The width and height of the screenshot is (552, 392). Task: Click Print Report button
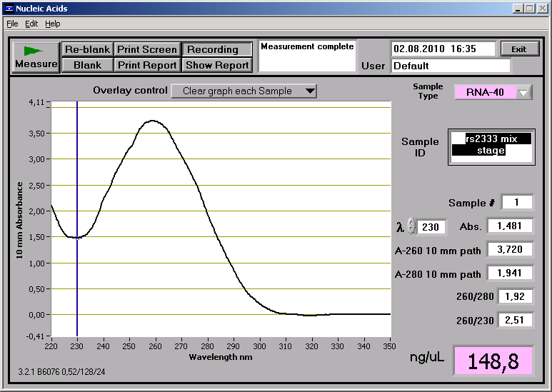coord(146,65)
